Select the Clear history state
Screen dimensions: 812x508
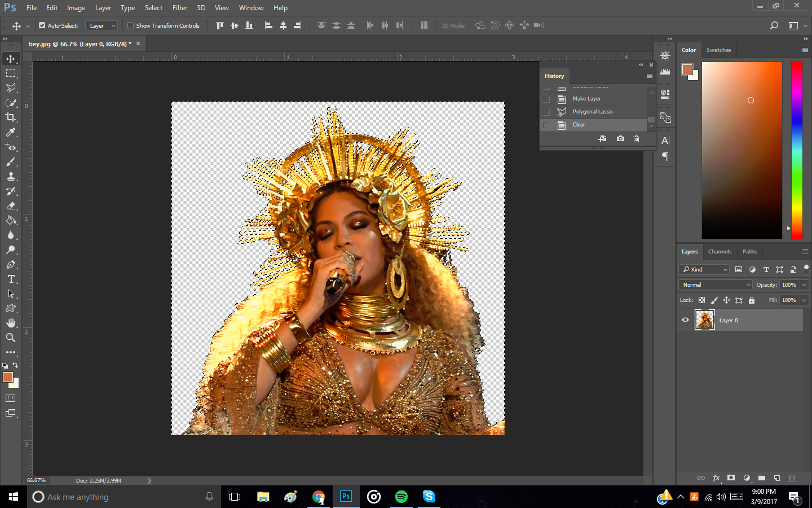coord(593,125)
